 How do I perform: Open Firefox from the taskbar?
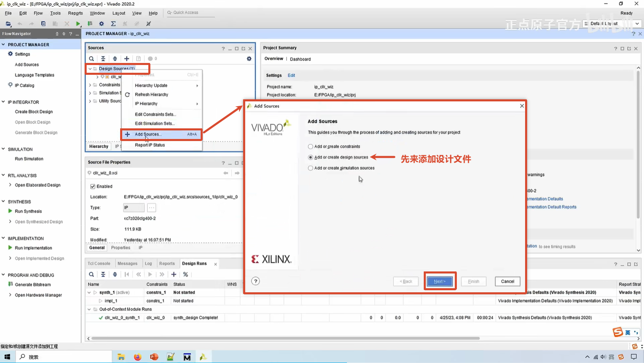[137, 357]
